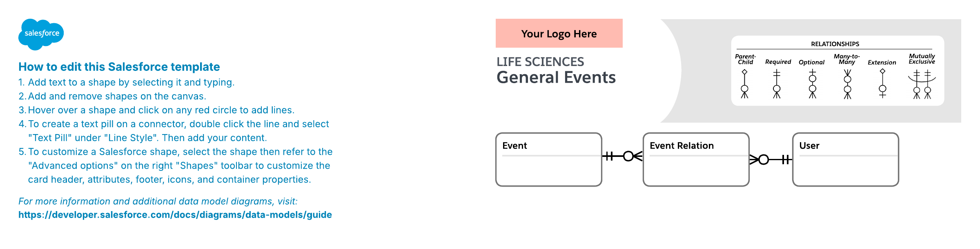The height and width of the screenshot is (249, 980).
Task: Click the "For more information" italic note
Action: [x=158, y=201]
